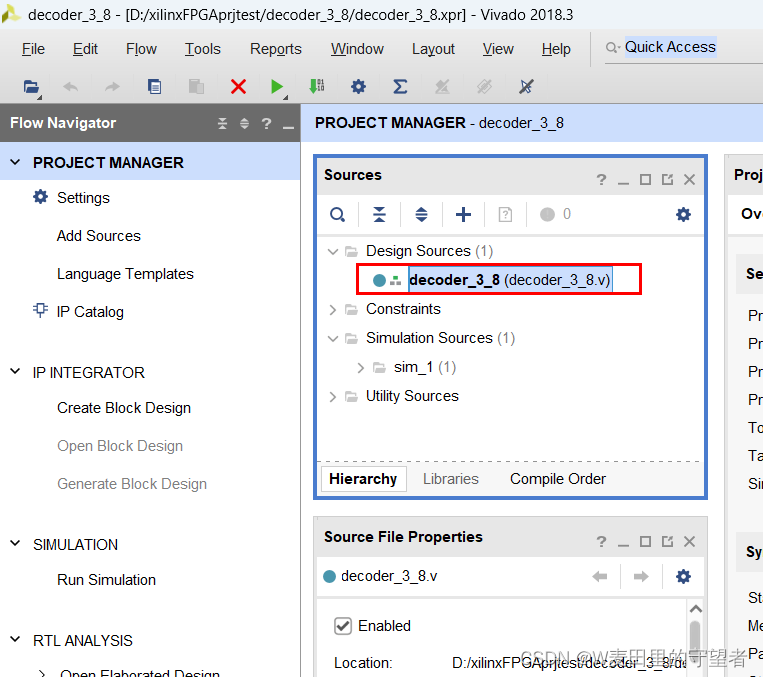Click the Sources search magnifier icon
The image size is (763, 677).
coord(337,215)
